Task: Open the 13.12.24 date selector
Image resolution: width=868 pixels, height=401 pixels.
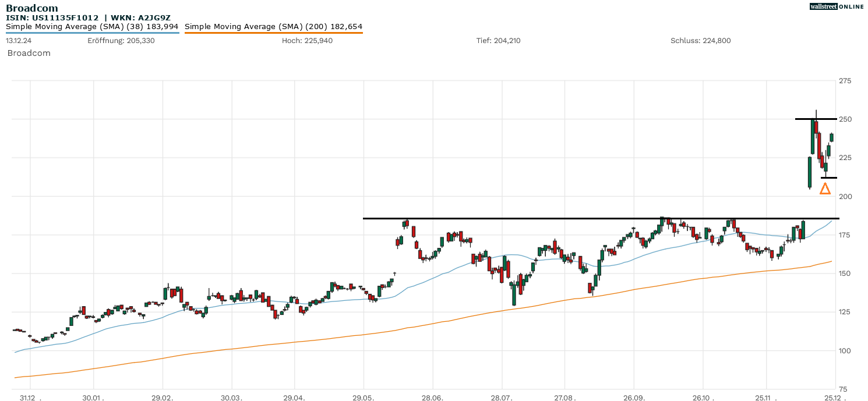Action: [17, 41]
